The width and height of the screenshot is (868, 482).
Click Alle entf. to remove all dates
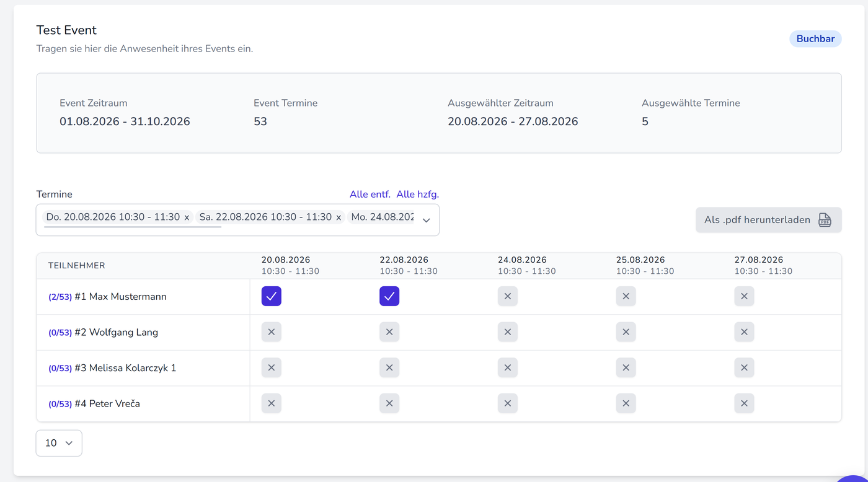coord(370,194)
